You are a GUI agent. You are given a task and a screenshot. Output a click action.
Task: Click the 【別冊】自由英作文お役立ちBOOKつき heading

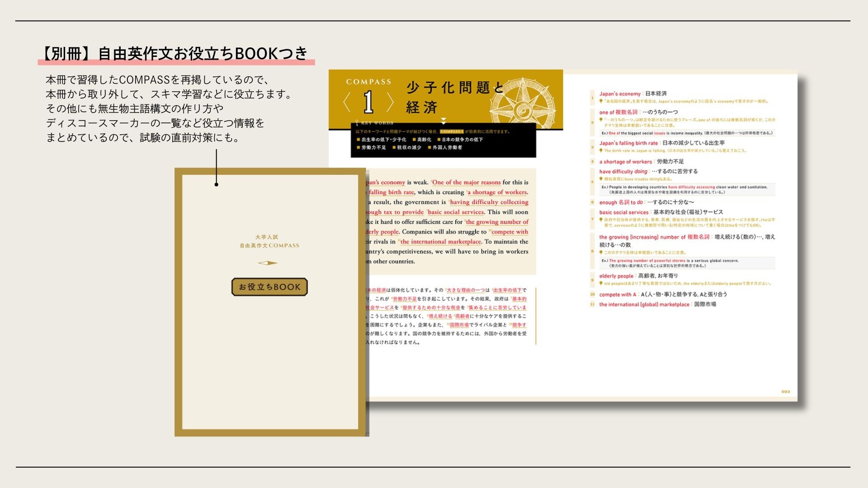[x=175, y=53]
